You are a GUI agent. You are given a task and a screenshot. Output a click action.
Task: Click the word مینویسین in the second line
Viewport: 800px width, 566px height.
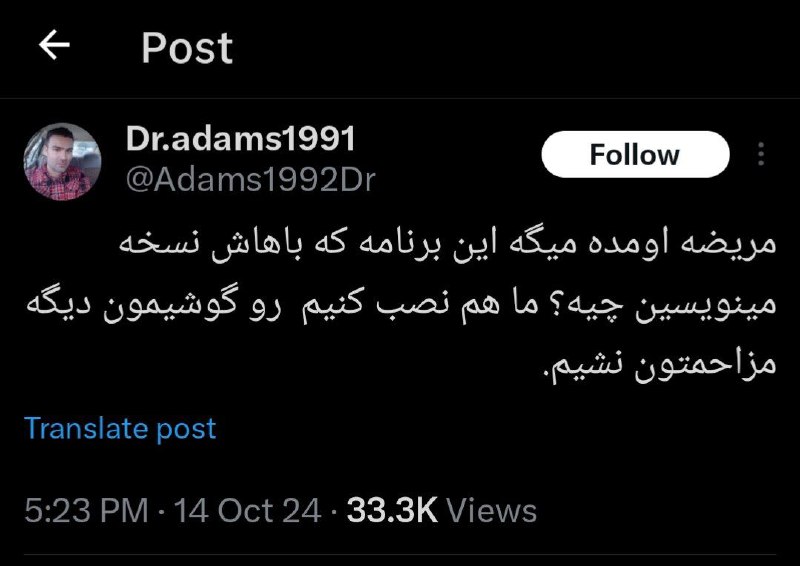point(706,305)
